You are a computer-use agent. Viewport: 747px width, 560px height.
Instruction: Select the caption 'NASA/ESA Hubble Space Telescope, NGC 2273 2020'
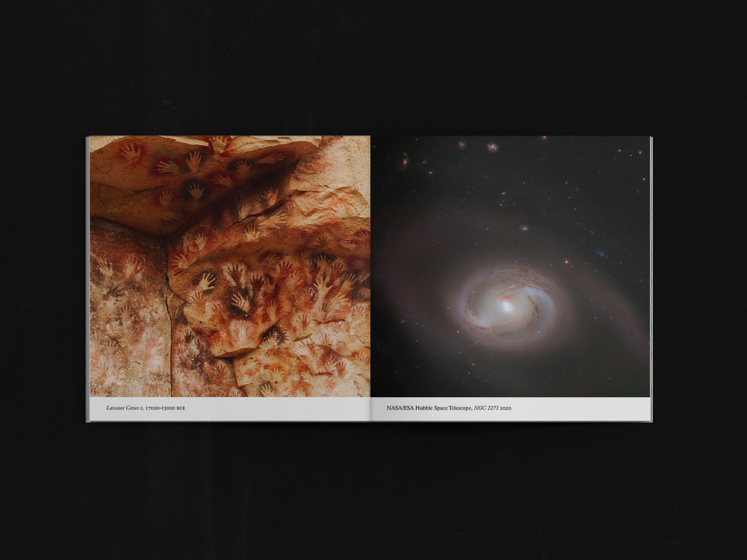coord(449,408)
